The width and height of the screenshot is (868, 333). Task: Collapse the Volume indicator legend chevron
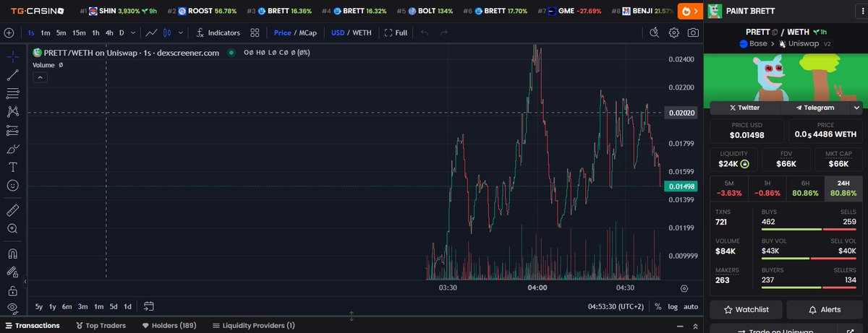(x=40, y=77)
